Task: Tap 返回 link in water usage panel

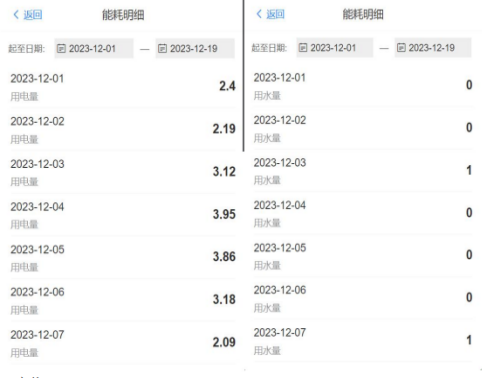Action: (x=275, y=14)
